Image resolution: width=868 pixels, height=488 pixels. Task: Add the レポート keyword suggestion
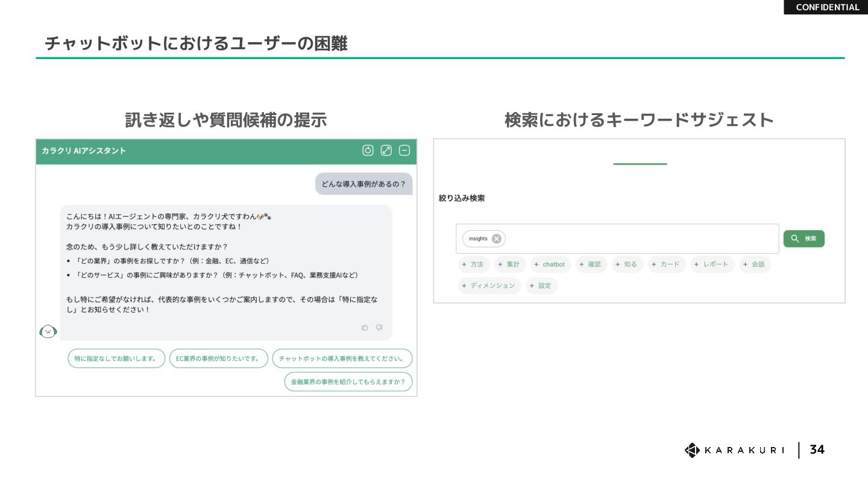tap(712, 264)
